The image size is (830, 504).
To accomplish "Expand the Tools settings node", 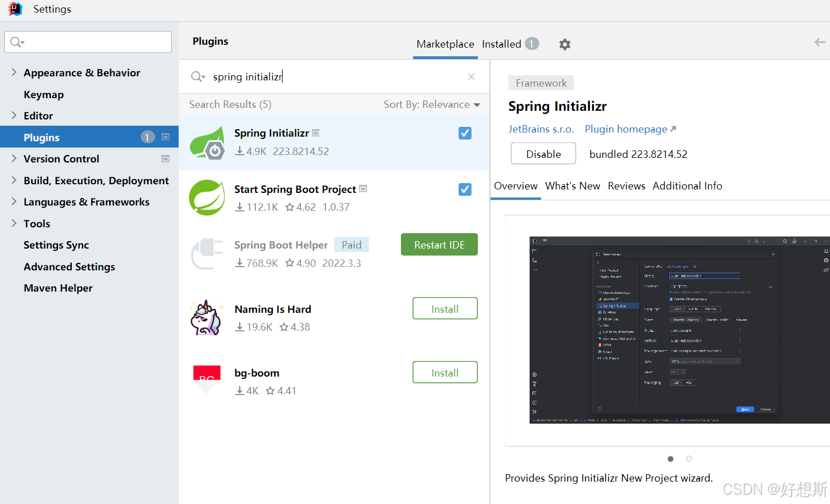I will point(14,223).
